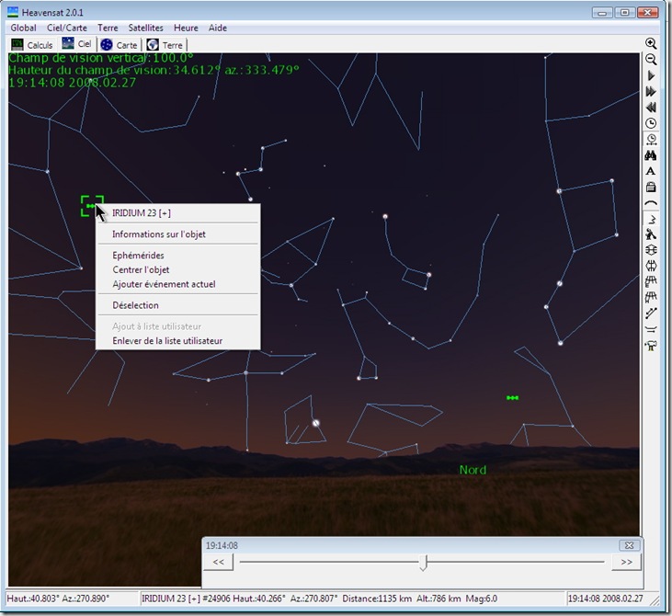The width and height of the screenshot is (672, 616).
Task: Switch to the Terre globe tab
Action: [x=165, y=44]
